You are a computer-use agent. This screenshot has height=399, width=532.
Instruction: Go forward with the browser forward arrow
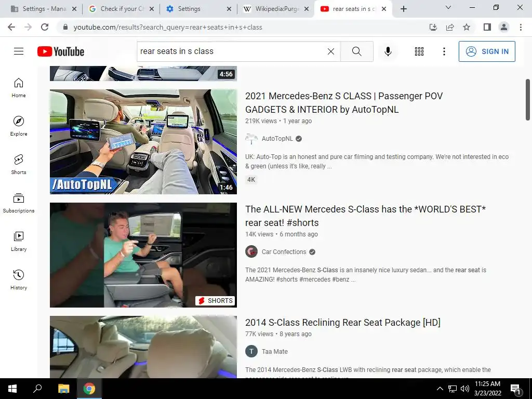point(28,27)
